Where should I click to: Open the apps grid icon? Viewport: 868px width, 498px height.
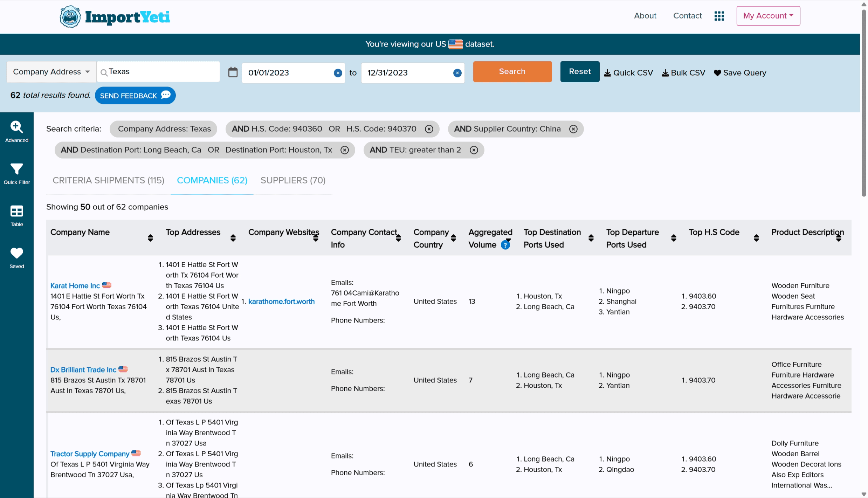[719, 16]
